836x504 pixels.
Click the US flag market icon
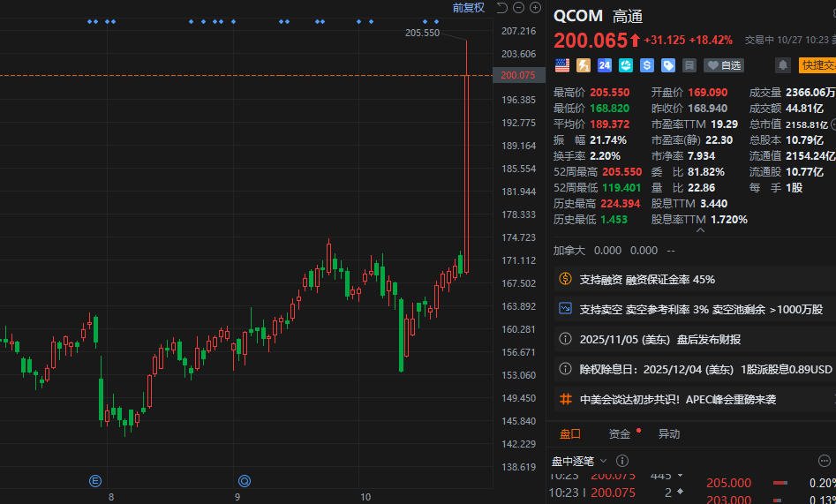click(x=562, y=65)
